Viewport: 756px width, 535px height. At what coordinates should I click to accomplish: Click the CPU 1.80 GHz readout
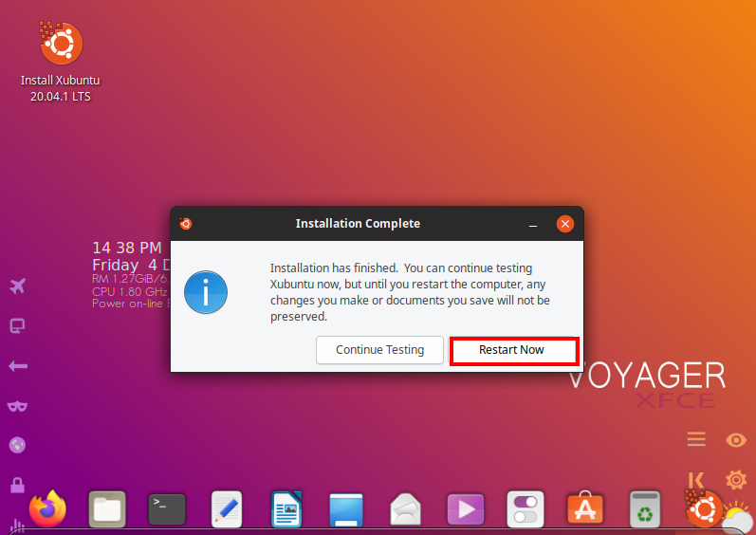(x=130, y=291)
